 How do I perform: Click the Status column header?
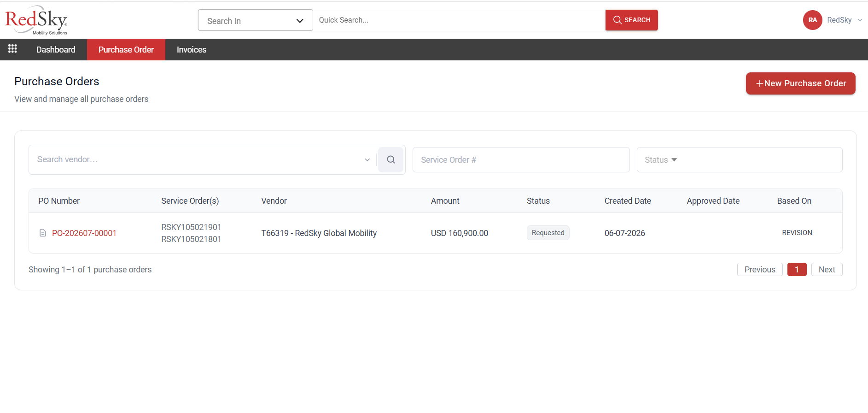(538, 201)
